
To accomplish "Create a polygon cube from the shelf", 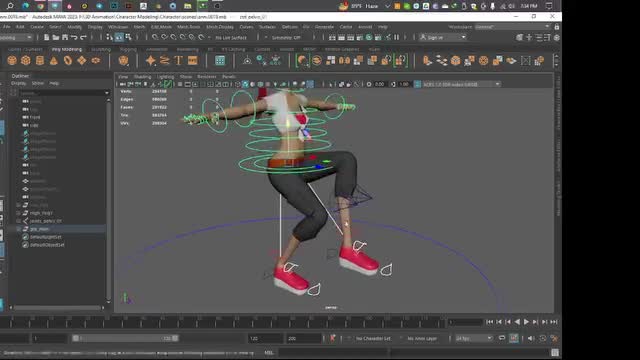I will 26,61.
